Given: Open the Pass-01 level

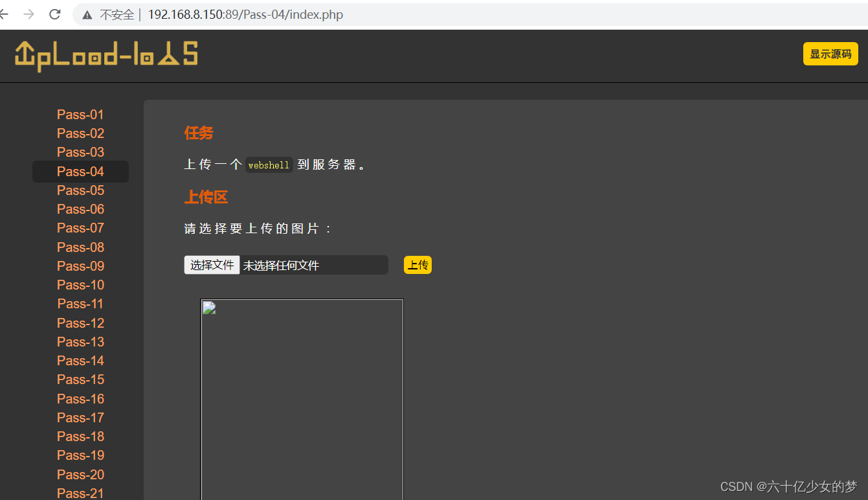Looking at the screenshot, I should [80, 114].
